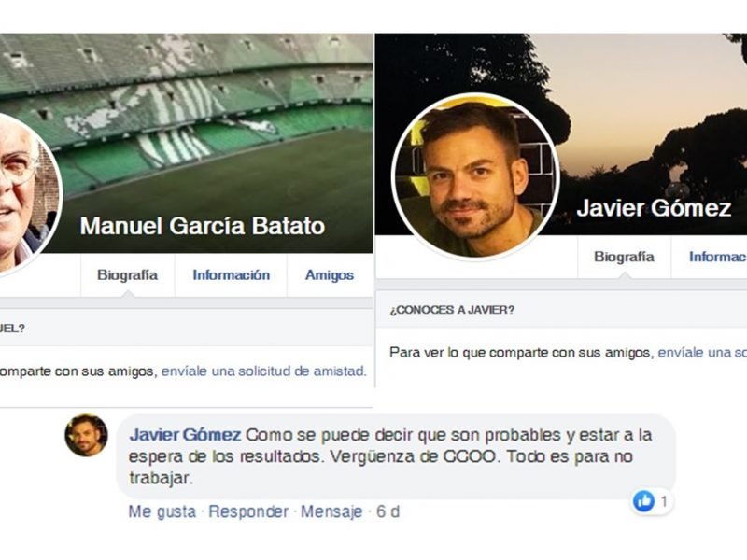This screenshot has width=747, height=560.
Task: Click Javier Gómez profile name heading
Action: coord(654,208)
